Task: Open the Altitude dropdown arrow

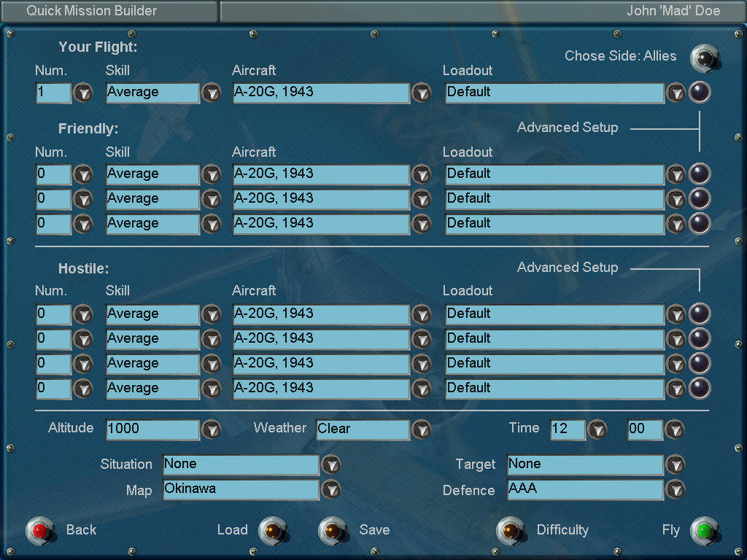Action: (212, 430)
